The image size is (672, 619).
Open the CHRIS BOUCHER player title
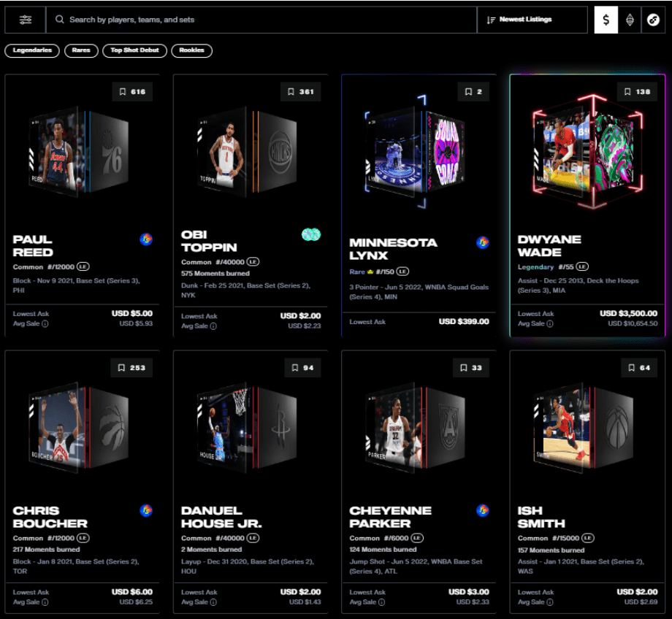tap(50, 517)
